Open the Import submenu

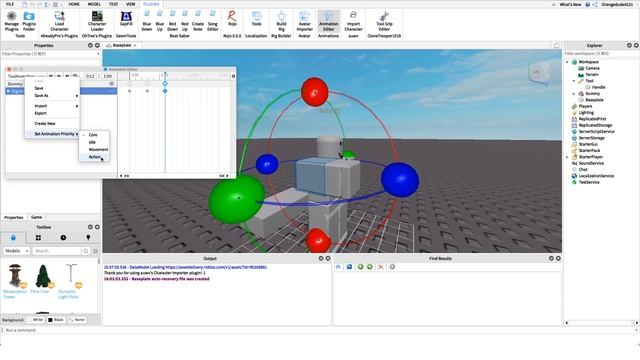coord(52,106)
